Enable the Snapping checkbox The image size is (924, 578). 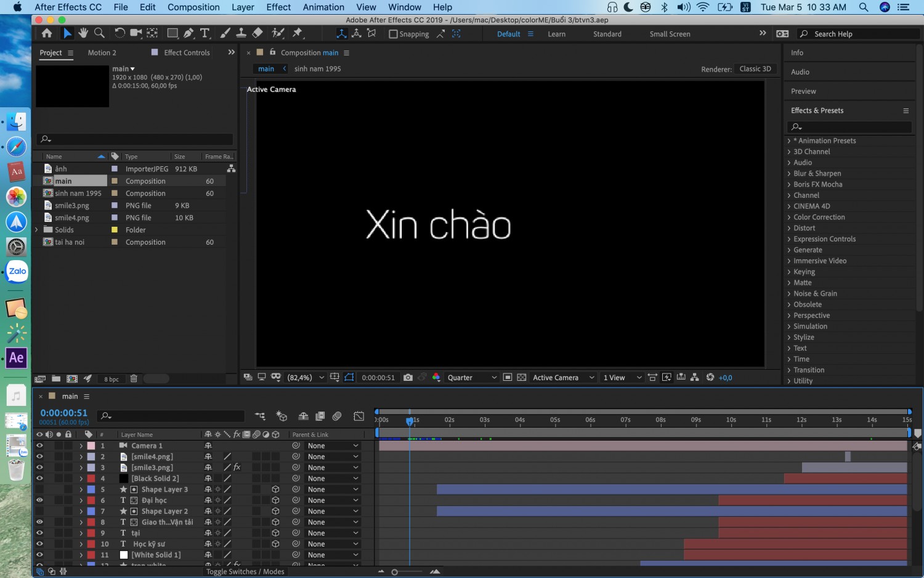tap(393, 34)
